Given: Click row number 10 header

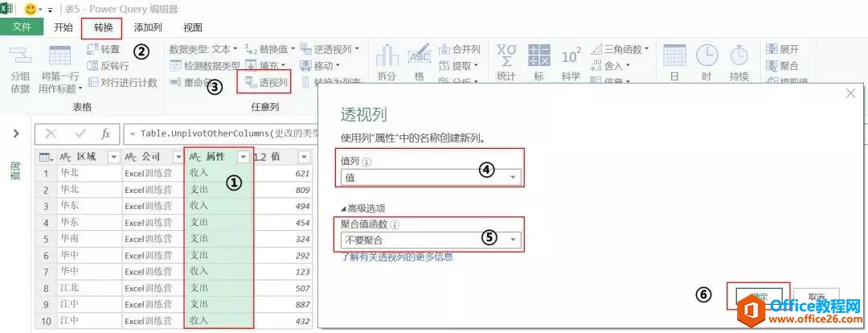Looking at the screenshot, I should coord(47,321).
